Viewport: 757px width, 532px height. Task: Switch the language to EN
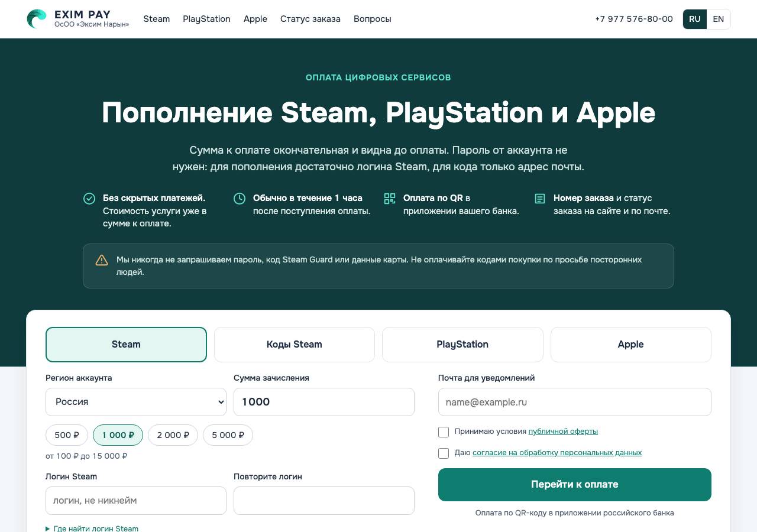pos(719,19)
